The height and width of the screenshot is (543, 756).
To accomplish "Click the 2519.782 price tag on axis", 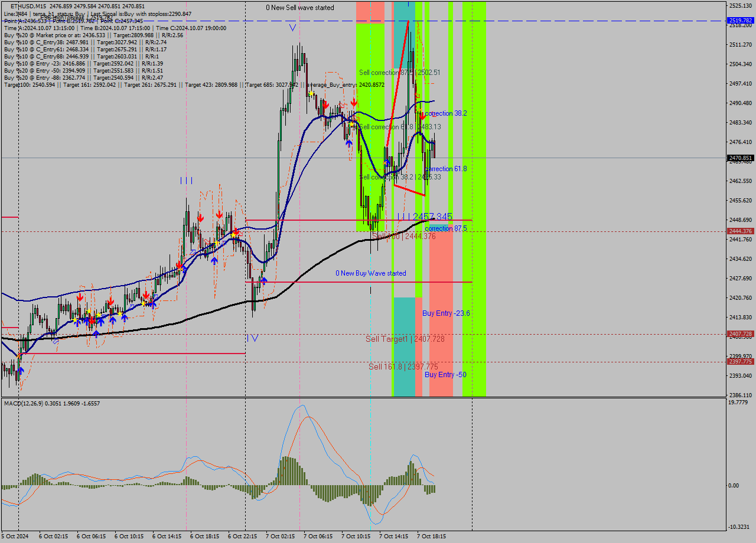I will [x=741, y=20].
